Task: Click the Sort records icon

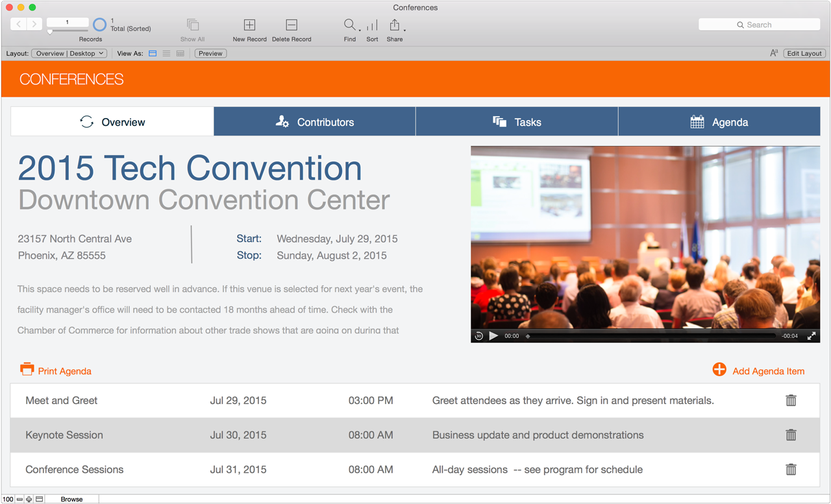Action: click(x=372, y=25)
